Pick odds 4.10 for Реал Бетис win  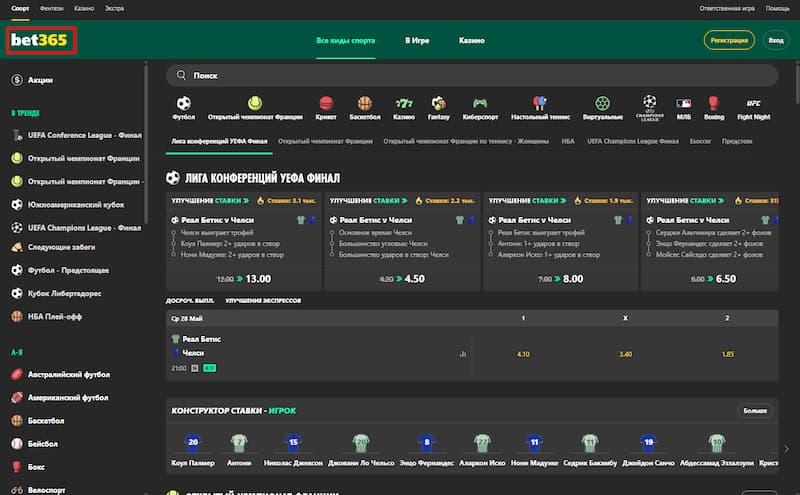point(523,354)
